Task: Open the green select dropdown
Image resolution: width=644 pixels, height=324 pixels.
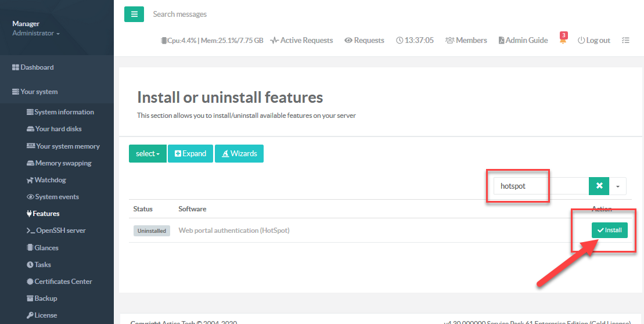Action: (147, 154)
